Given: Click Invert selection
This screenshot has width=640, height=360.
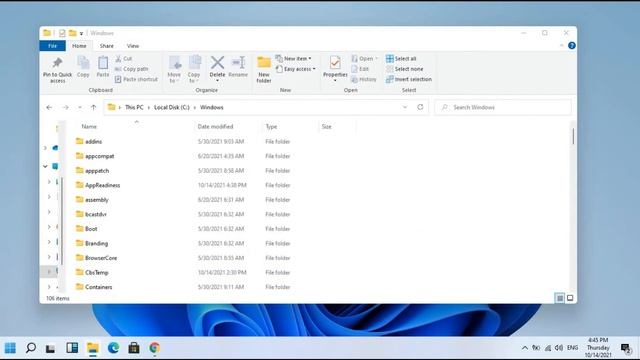Looking at the screenshot, I should pos(409,79).
